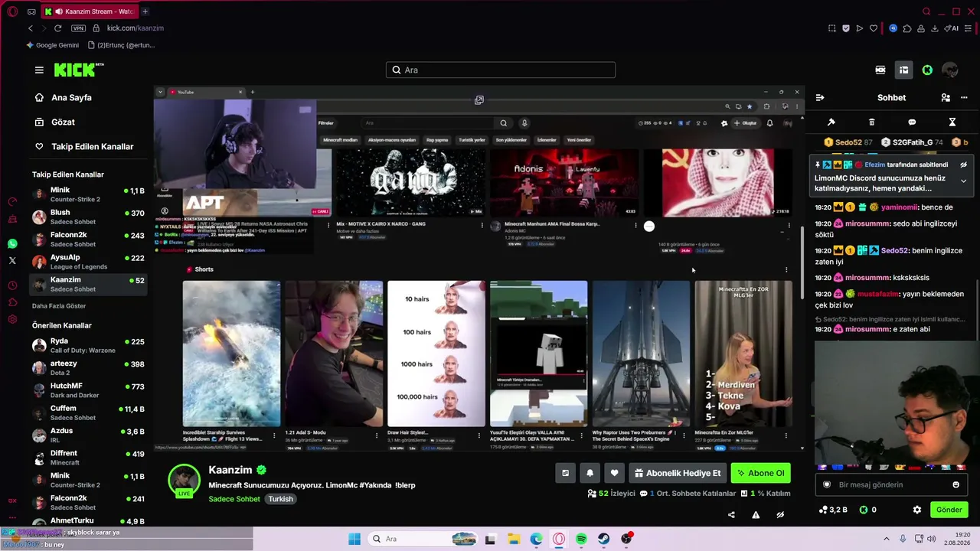
Task: Open the profile avatar menu
Action: coord(950,70)
